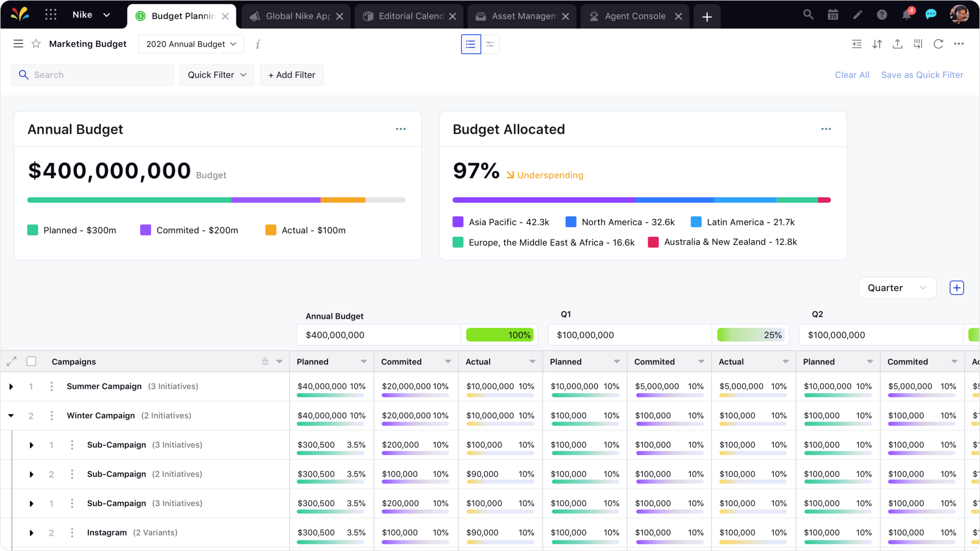Open Winter Campaign row actions menu
The height and width of the screenshot is (551, 980).
click(51, 415)
